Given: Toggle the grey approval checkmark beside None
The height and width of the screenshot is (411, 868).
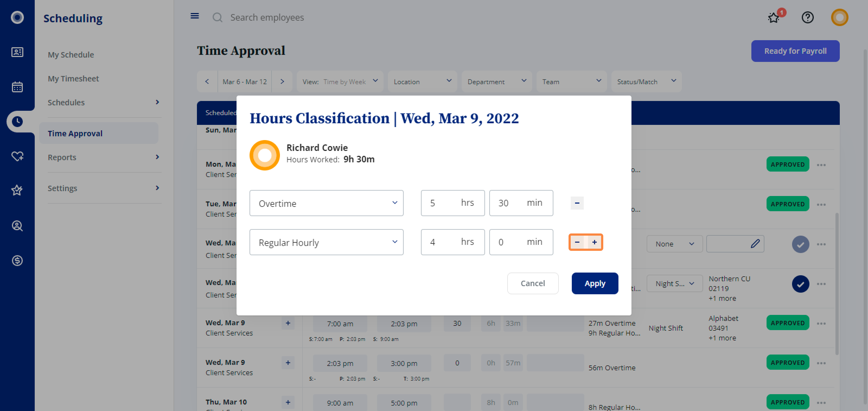Looking at the screenshot, I should click(800, 244).
